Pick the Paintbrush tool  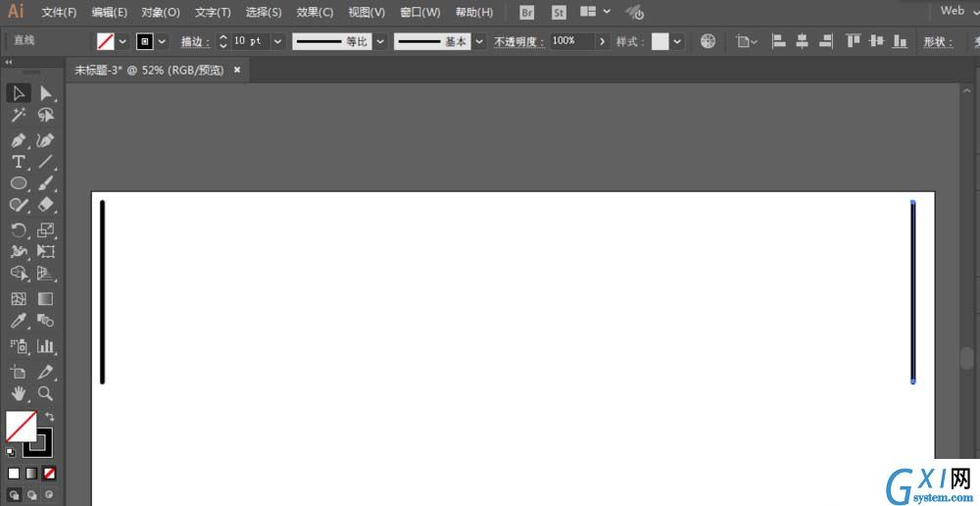click(46, 183)
